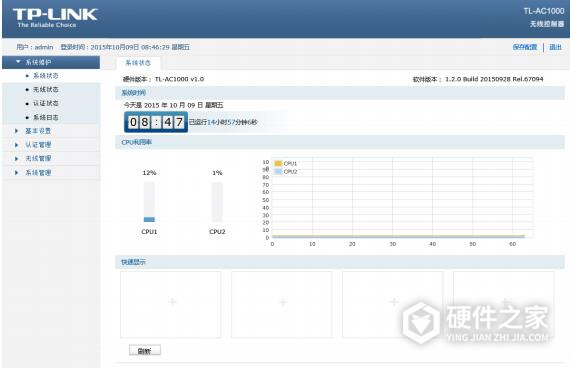This screenshot has height=371, width=570.
Task: Select the 认证管理 menu item
Action: (38, 145)
